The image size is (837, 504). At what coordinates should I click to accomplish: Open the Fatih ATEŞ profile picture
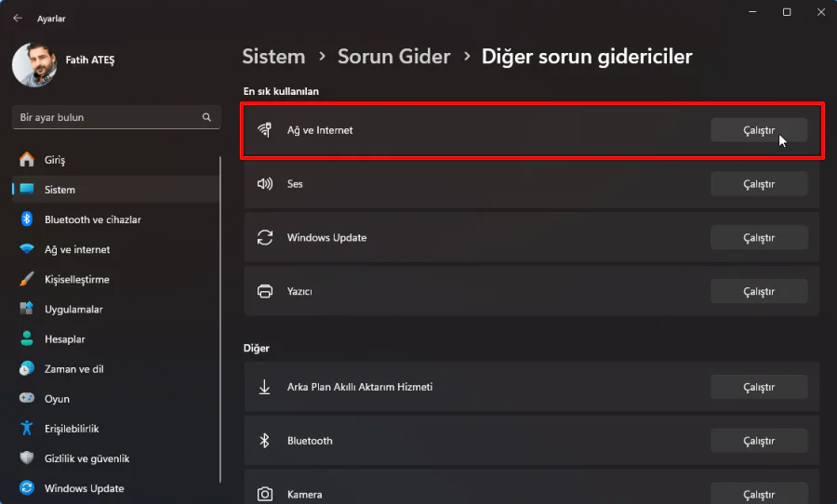click(x=34, y=64)
